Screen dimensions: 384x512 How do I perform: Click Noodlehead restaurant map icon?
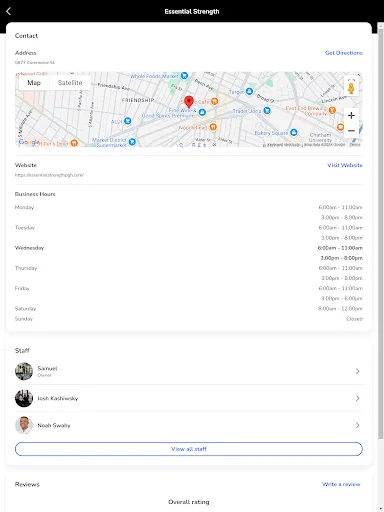tap(213, 127)
